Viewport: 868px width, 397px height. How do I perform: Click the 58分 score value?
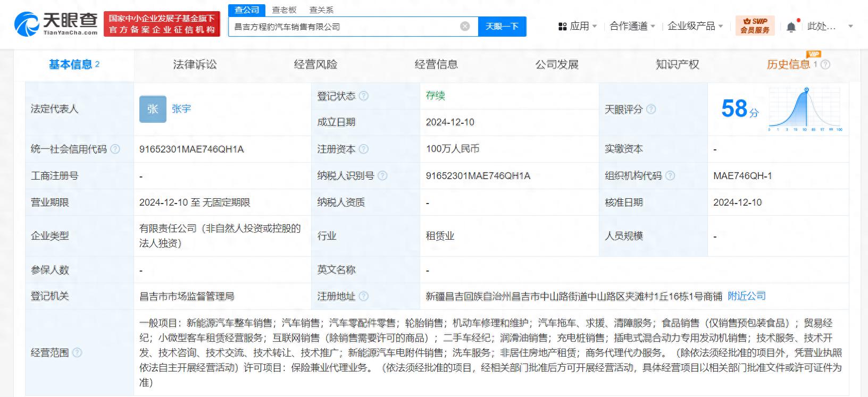[x=740, y=109]
